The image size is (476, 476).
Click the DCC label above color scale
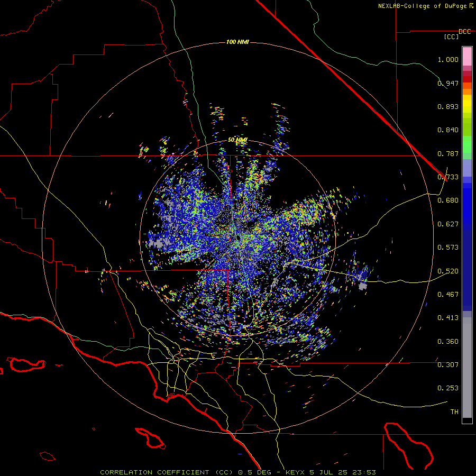pos(464,32)
